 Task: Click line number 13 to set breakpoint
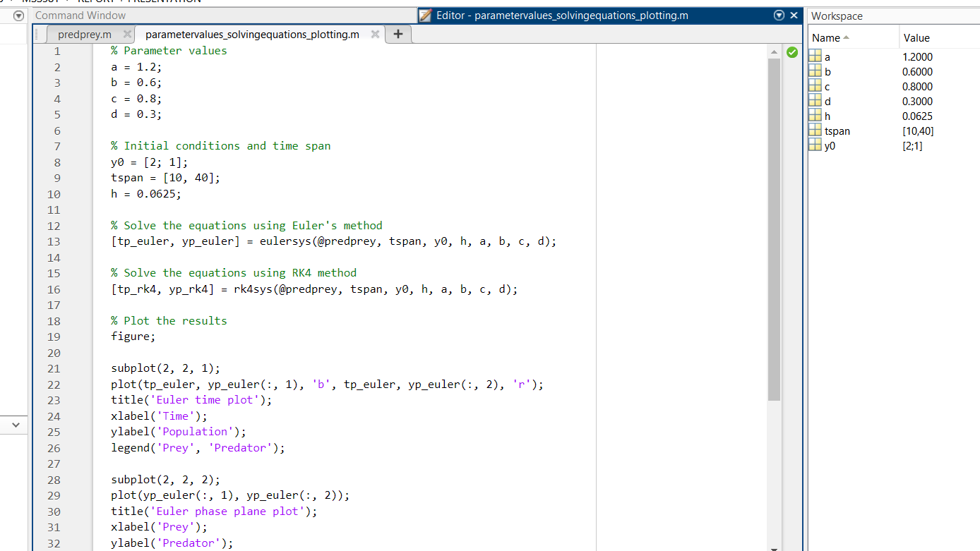[54, 241]
